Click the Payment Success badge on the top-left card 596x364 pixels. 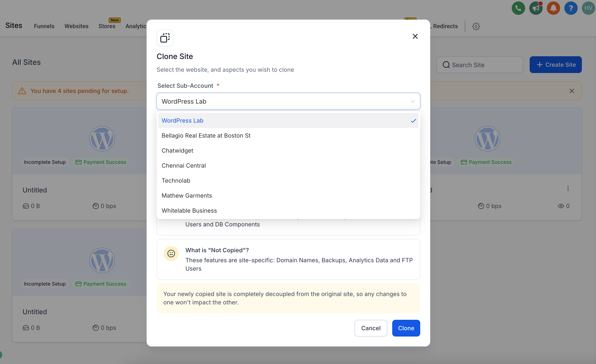(x=101, y=162)
